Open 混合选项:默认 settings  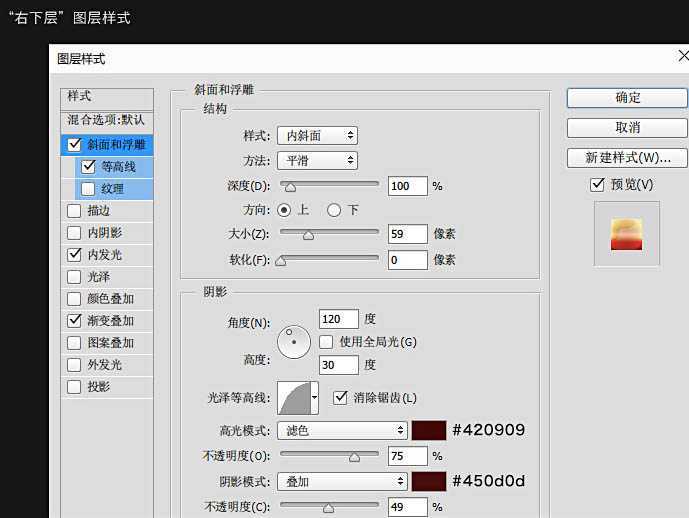pos(107,120)
